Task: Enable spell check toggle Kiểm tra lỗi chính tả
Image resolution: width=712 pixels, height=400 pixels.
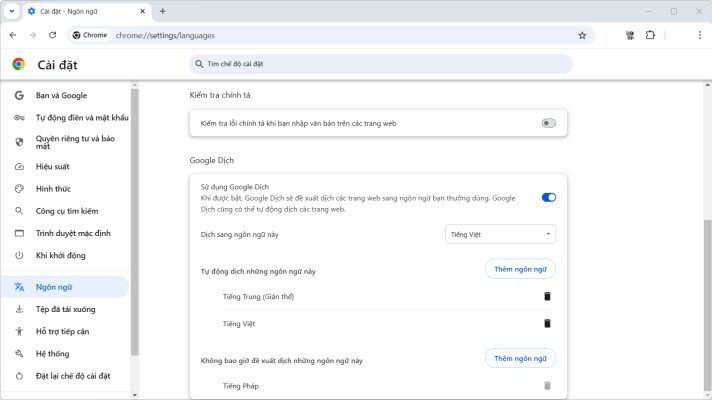Action: click(549, 123)
